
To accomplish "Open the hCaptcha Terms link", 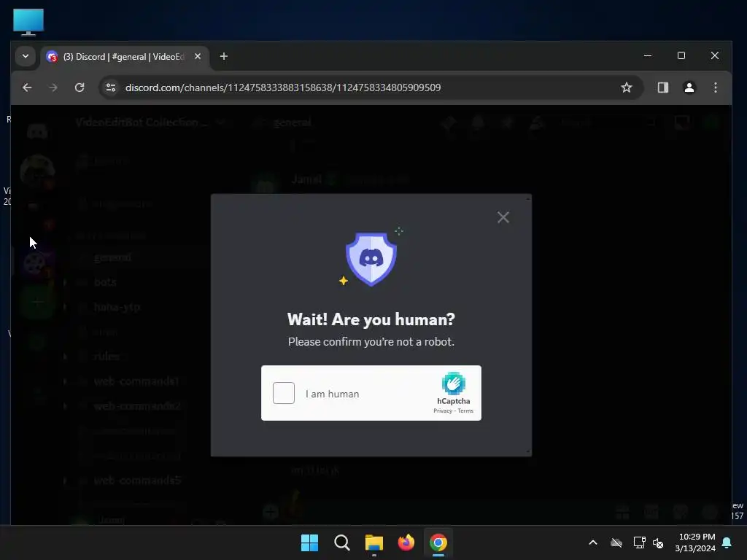I will [x=465, y=411].
